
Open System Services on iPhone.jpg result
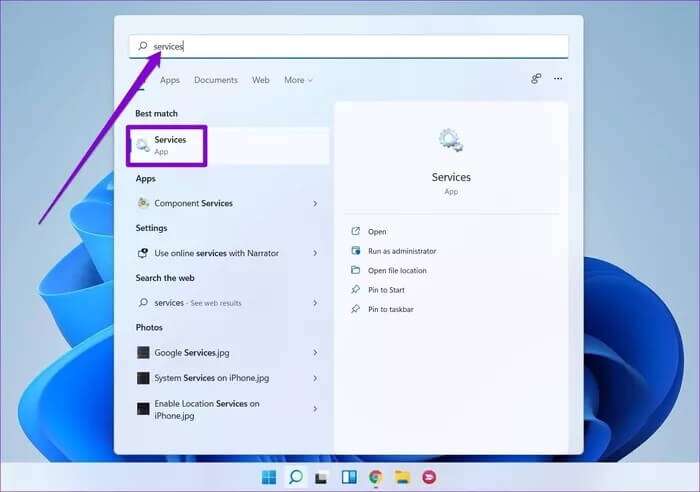tap(228, 378)
